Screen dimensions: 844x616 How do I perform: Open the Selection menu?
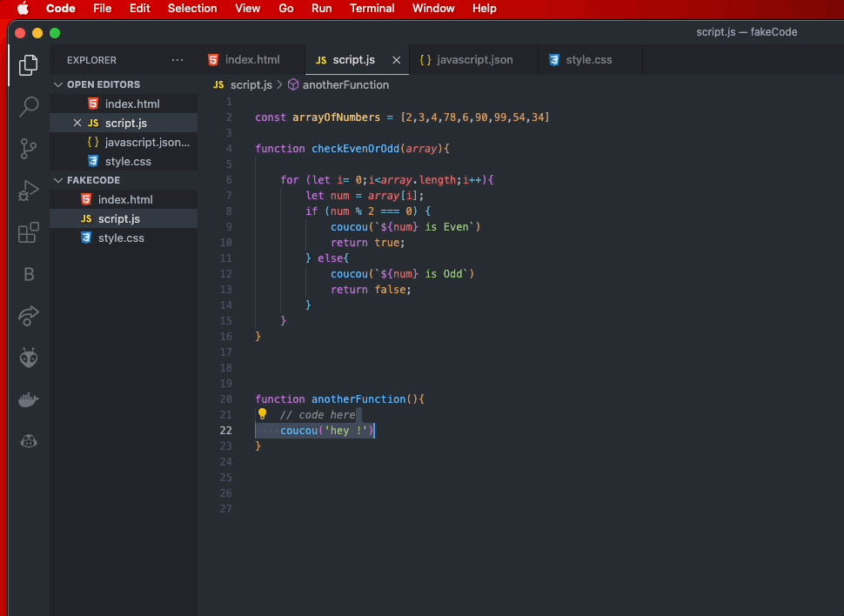192,9
